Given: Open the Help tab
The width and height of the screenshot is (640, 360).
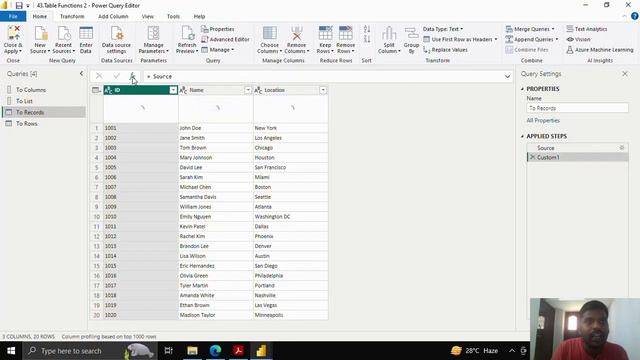Looking at the screenshot, I should click(199, 16).
